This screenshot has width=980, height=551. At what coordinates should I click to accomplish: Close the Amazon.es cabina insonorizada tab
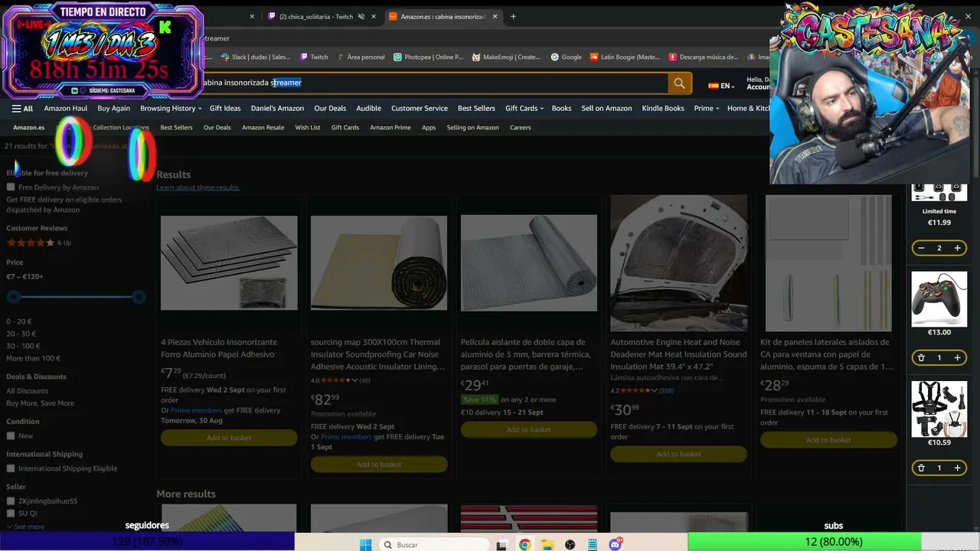tap(495, 16)
